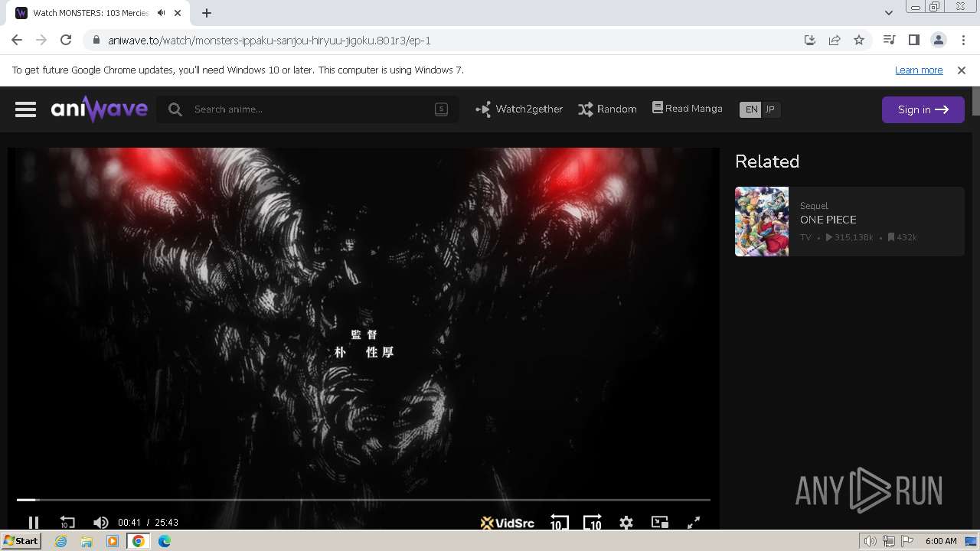Skip forward 10 seconds icon
Image resolution: width=980 pixels, height=551 pixels.
(593, 522)
